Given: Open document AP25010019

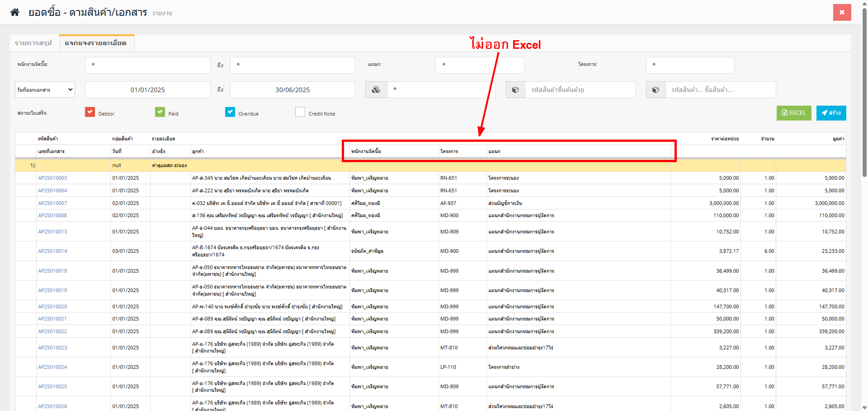Looking at the screenshot, I should pos(52,290).
